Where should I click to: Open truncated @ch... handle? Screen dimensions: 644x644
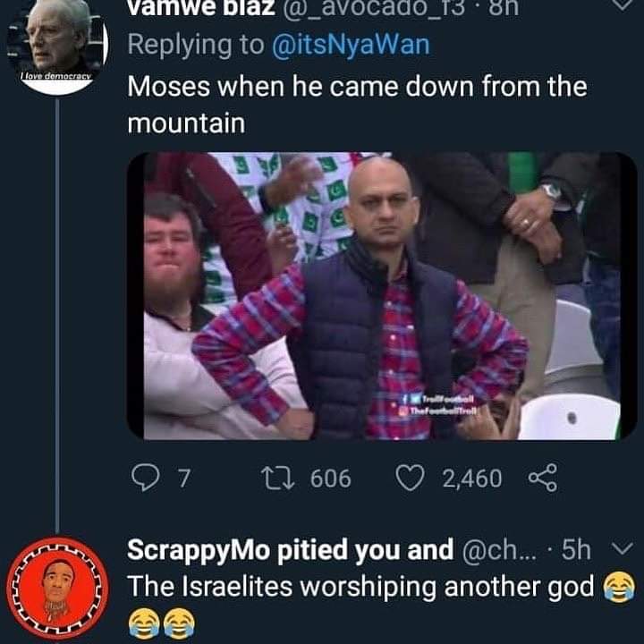499,550
